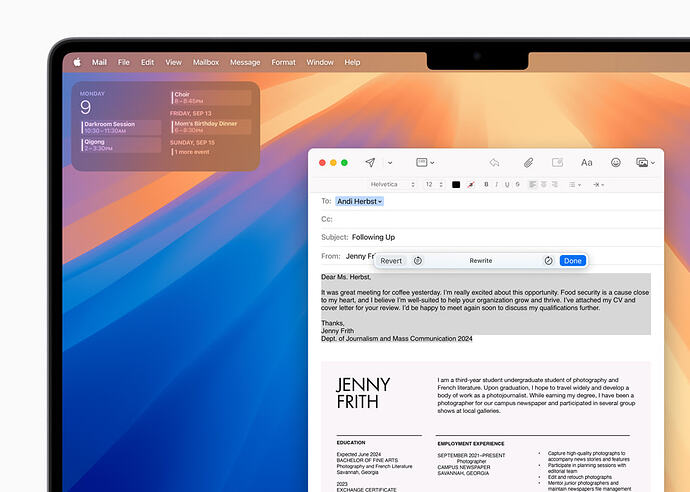Open Darkroom Session event in calendar widget
Image resolution: width=690 pixels, height=492 pixels.
(x=121, y=127)
